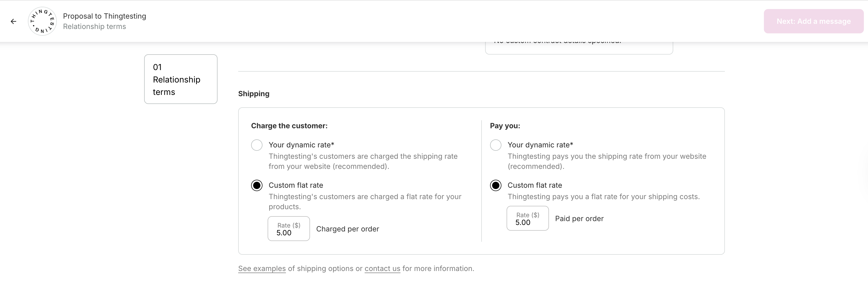Click the Shipping section heading
Viewport: 868px width, 286px height.
point(254,94)
